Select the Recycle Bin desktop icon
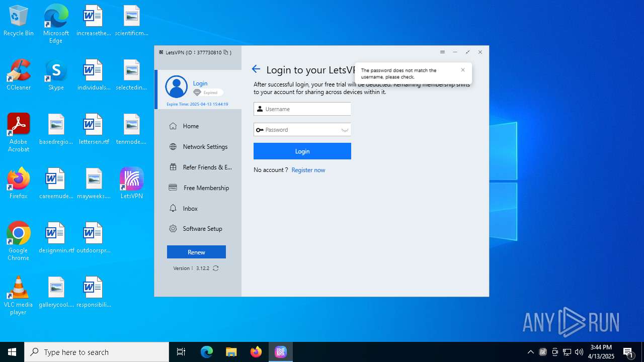Screen dimensions: 644x362 pos(19,21)
